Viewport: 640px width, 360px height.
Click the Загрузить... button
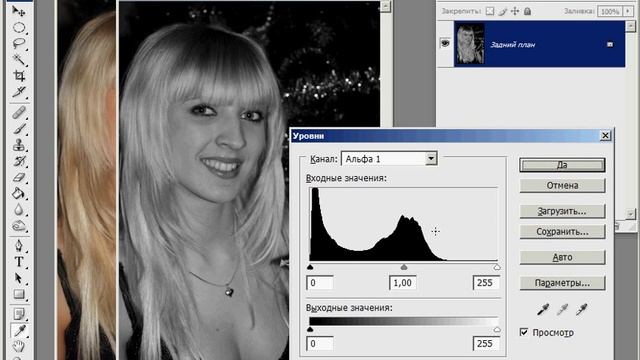[562, 211]
